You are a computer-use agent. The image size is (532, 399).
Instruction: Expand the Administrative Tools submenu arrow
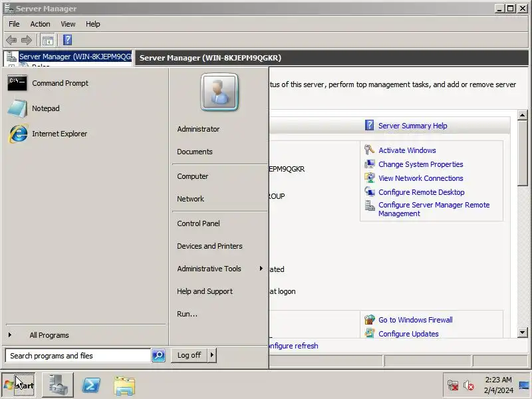pyautogui.click(x=261, y=269)
